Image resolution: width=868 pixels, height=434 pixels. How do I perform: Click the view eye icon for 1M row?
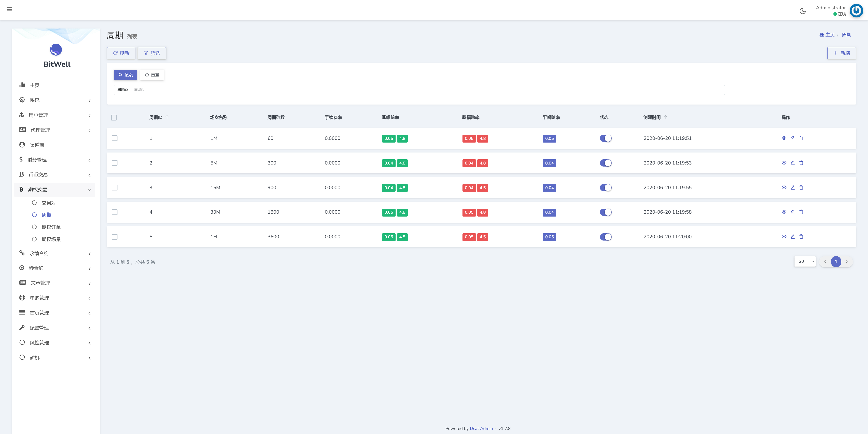tap(784, 138)
